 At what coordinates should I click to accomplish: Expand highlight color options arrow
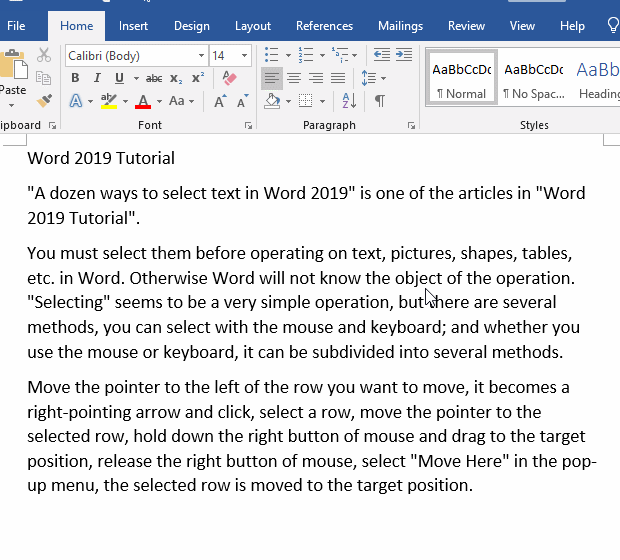pos(125,102)
